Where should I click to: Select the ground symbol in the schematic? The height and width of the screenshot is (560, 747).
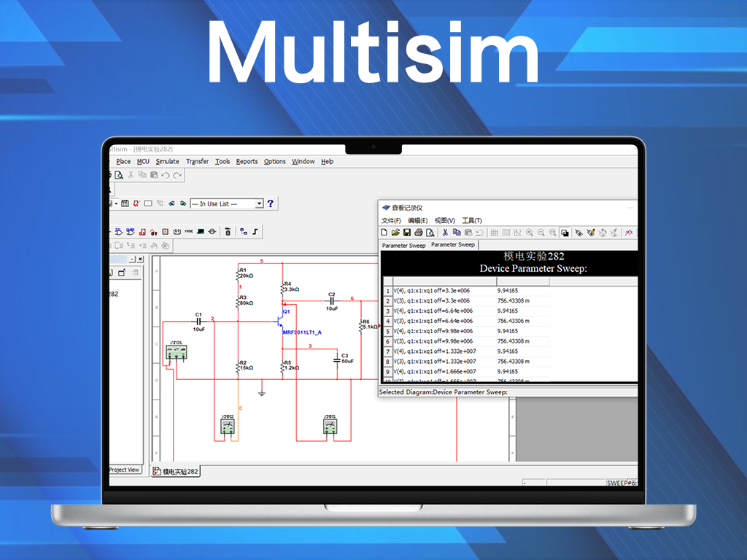[x=261, y=392]
